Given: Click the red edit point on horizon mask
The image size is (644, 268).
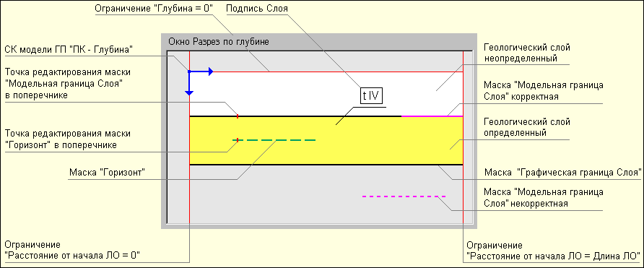Looking at the screenshot, I should 238,140.
